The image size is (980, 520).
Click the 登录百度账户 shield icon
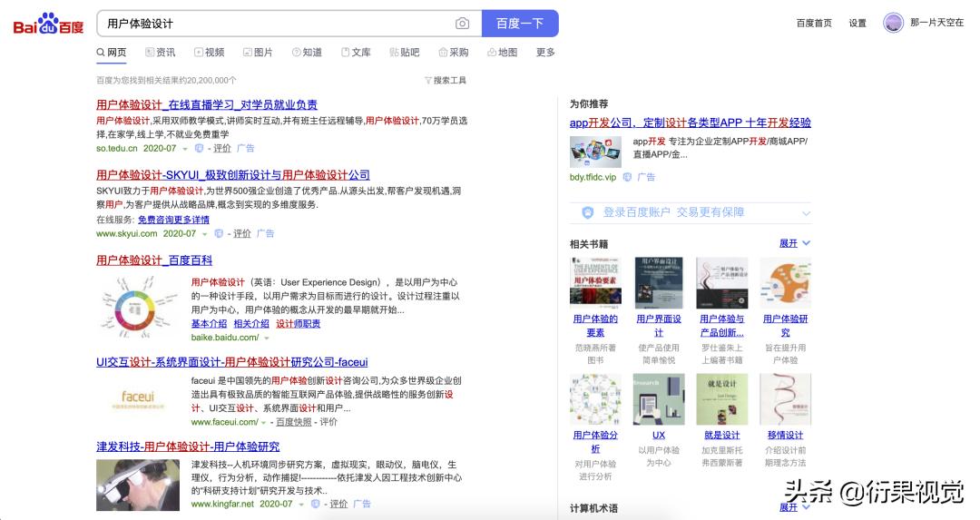pyautogui.click(x=587, y=213)
